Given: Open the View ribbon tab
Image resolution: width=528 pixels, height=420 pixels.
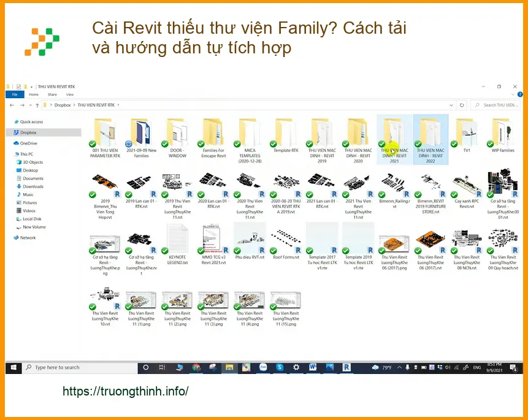Looking at the screenshot, I should pyautogui.click(x=70, y=94).
